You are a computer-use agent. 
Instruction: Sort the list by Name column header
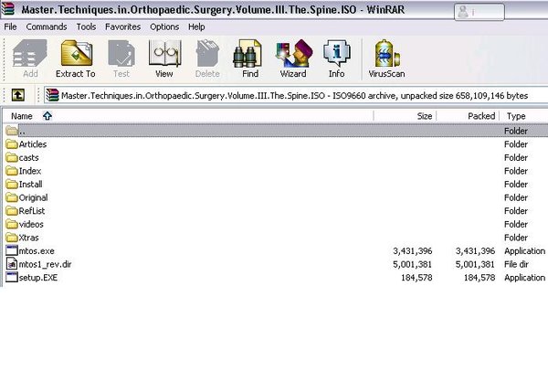click(x=22, y=116)
